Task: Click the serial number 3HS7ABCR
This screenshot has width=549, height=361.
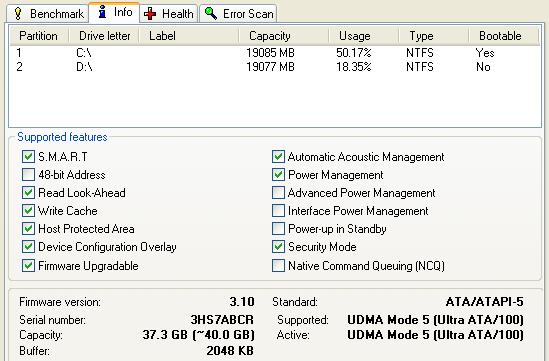Action: pyautogui.click(x=222, y=320)
